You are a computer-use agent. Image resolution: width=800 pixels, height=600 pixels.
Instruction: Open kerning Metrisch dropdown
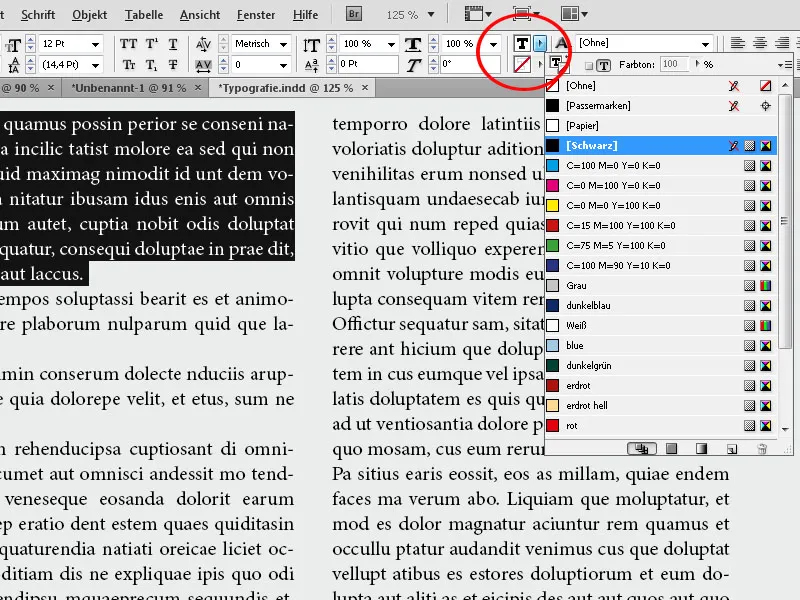(284, 44)
